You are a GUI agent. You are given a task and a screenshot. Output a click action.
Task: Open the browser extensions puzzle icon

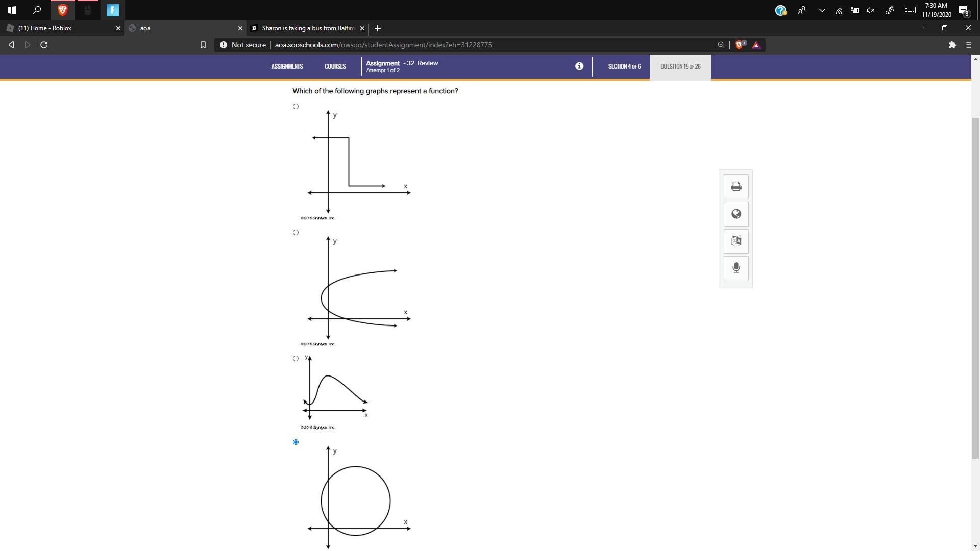(952, 45)
